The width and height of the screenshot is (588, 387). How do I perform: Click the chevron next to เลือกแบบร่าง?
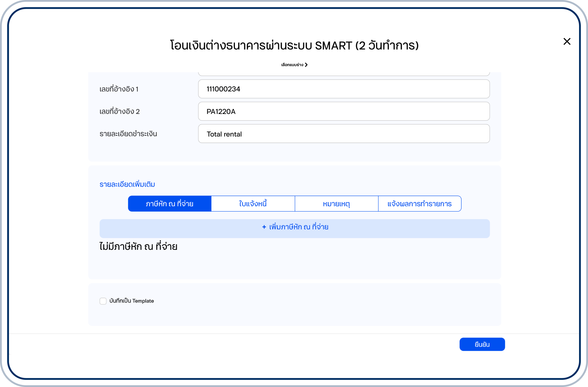tap(306, 65)
